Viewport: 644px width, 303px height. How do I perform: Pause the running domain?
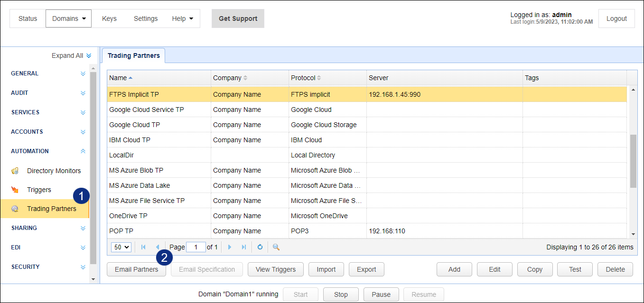pos(381,294)
